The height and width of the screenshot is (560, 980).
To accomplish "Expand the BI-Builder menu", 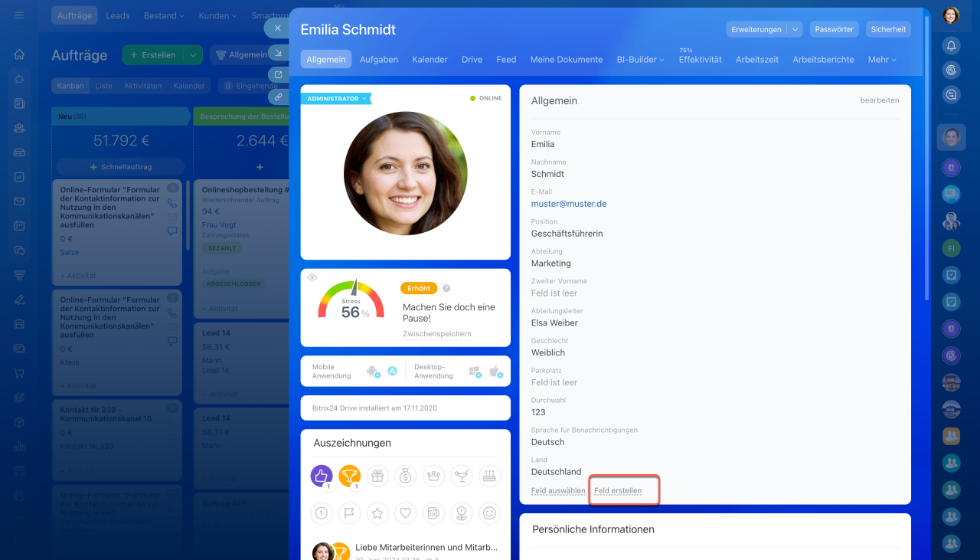I will point(640,59).
